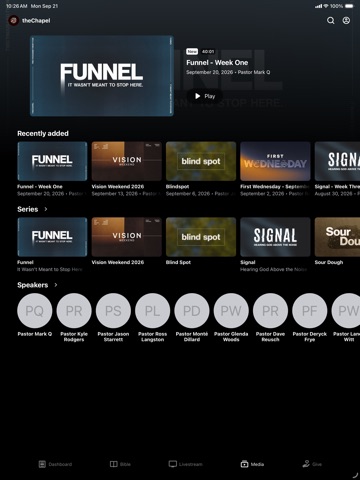Select Pastor Monté Dillard avatar

[x=192, y=311]
